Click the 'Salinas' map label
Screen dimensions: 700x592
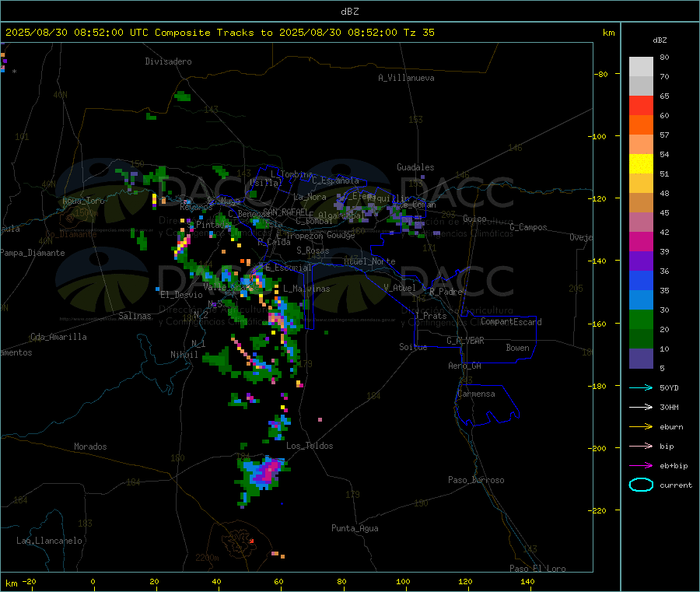point(135,316)
